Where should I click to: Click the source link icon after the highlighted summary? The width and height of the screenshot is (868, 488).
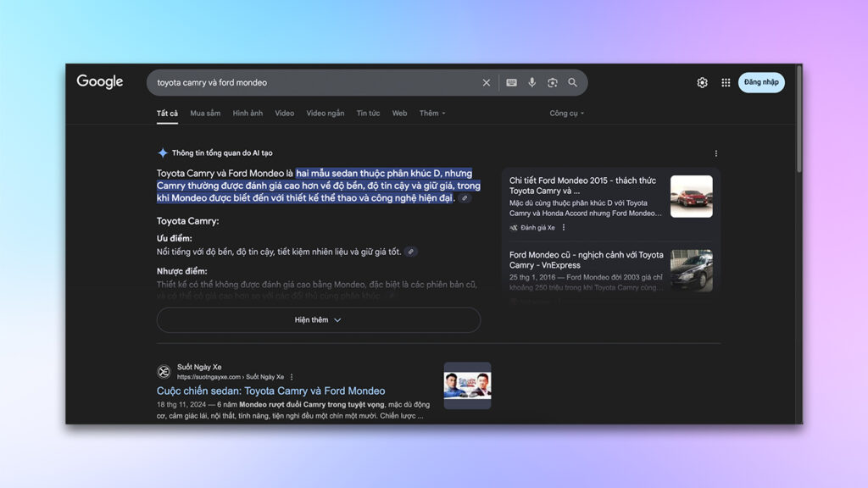[x=465, y=198]
